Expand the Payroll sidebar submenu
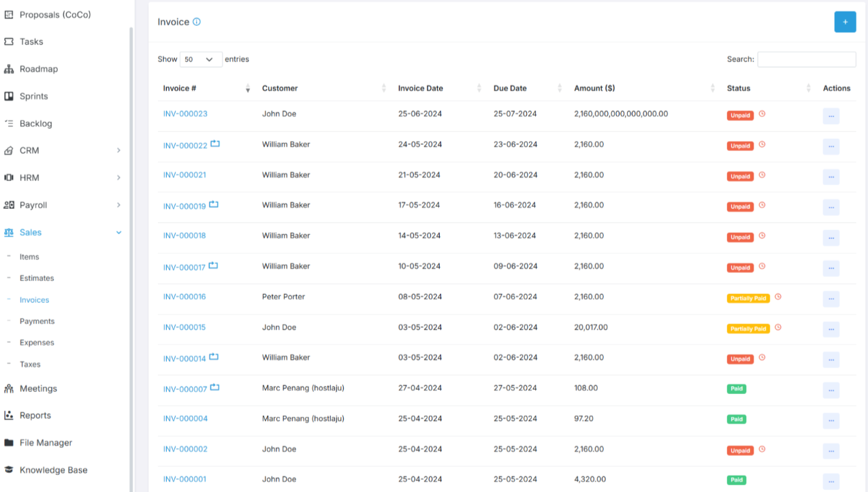This screenshot has height=492, width=868. point(118,205)
